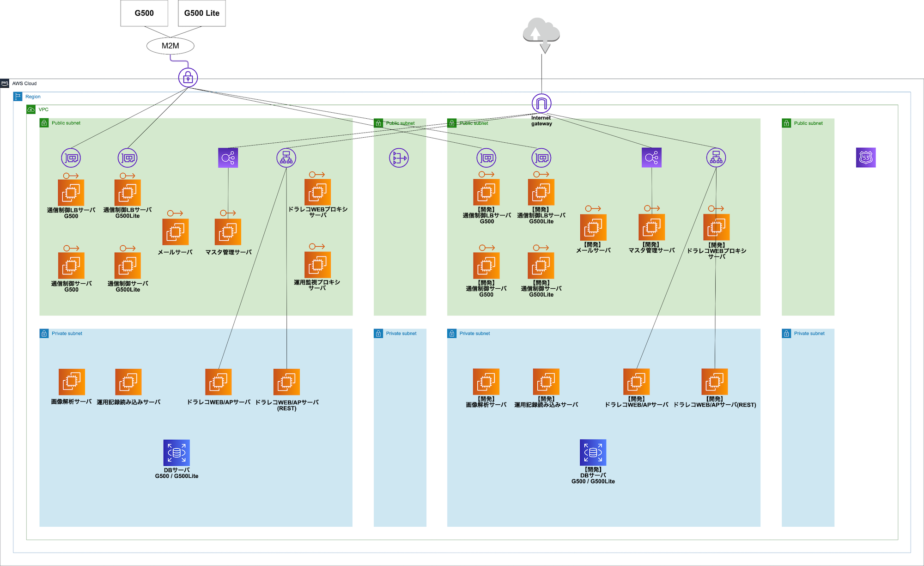This screenshot has height=566, width=924.
Task: Click the production ドラレコWEB/APサーバ(REST) instance icon
Action: 286,382
